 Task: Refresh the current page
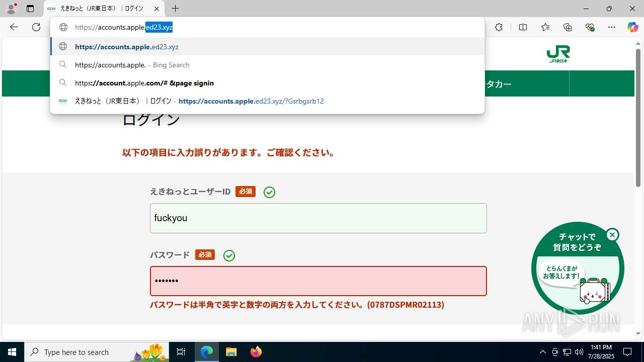36,27
